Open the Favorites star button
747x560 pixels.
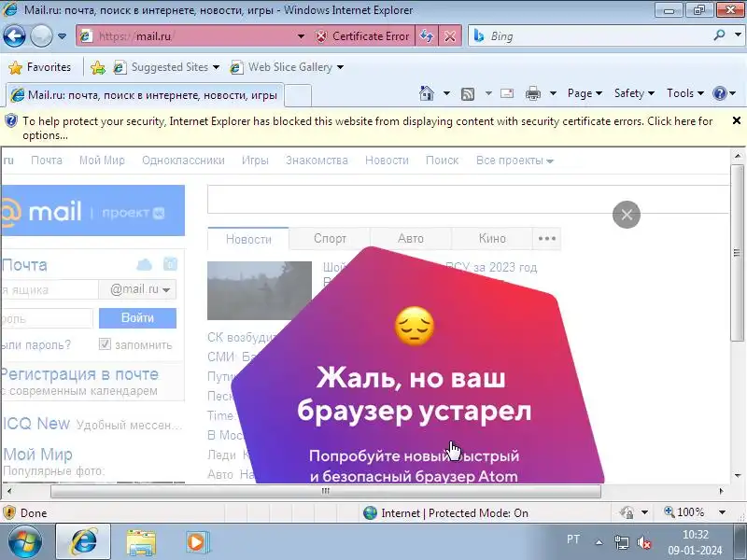pos(40,67)
